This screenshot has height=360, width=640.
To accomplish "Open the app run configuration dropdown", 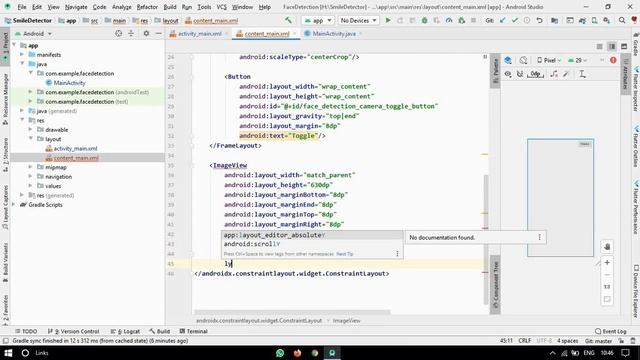I will click(318, 20).
